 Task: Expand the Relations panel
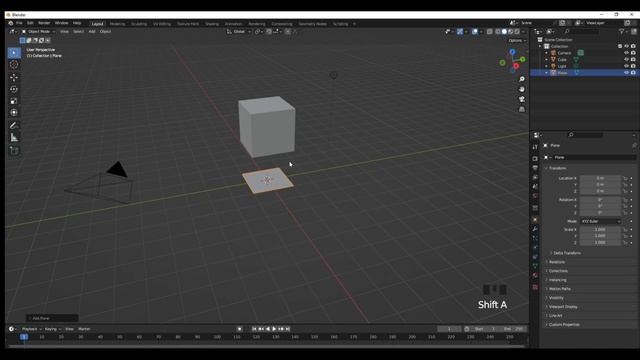pos(556,262)
